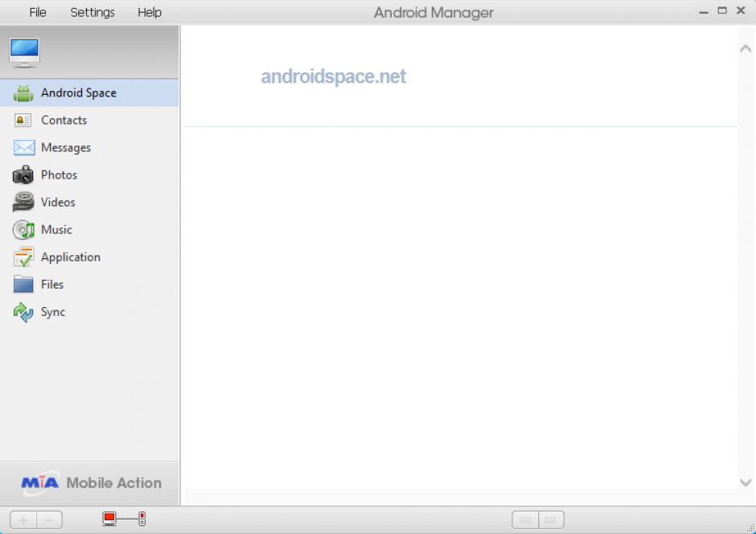The width and height of the screenshot is (756, 534).
Task: Open the Photos section label
Action: point(59,175)
